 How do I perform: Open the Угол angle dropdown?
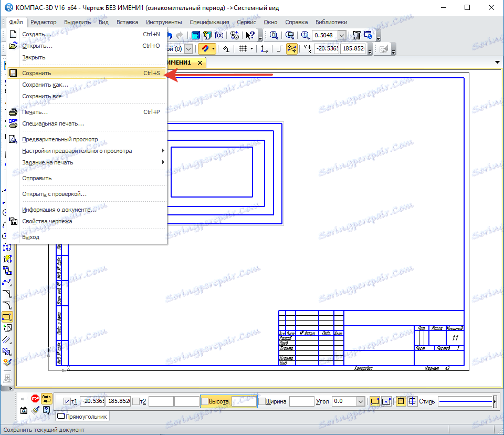pyautogui.click(x=360, y=401)
